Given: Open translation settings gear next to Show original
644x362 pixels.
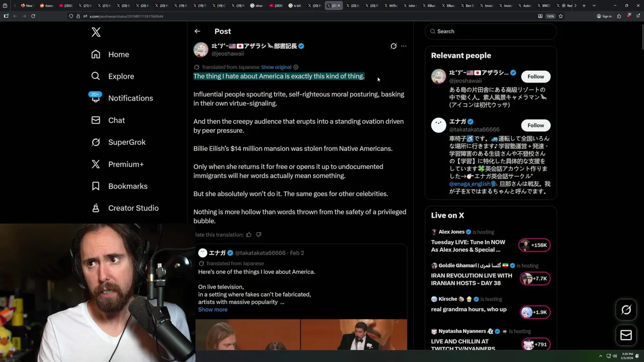Looking at the screenshot, I should tap(296, 67).
